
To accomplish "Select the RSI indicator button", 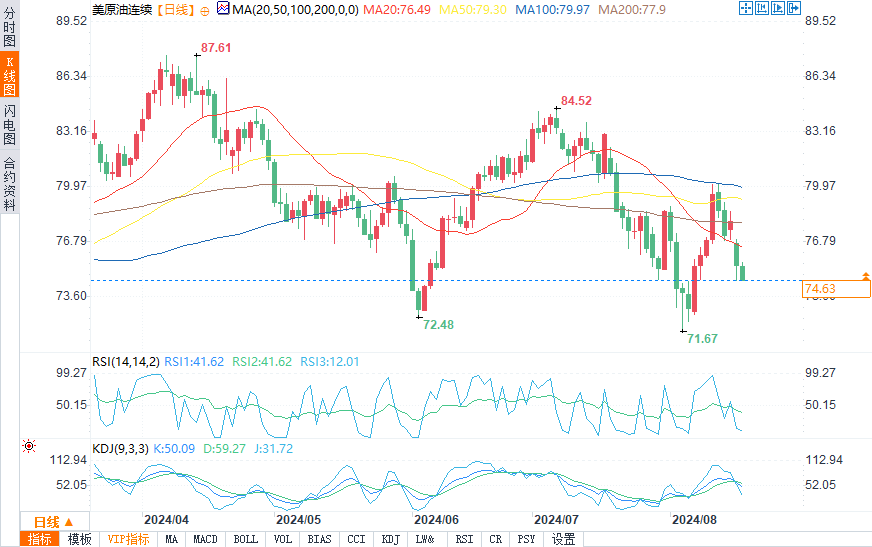I will (464, 539).
